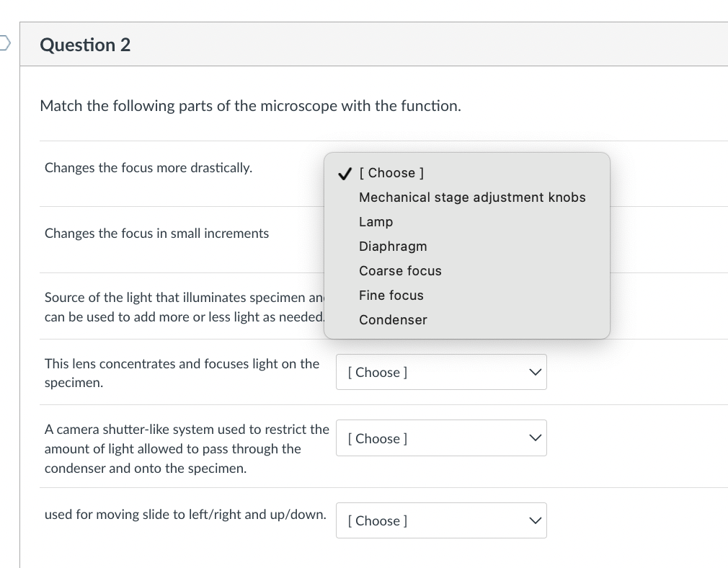This screenshot has width=728, height=568.
Task: Select "Condenser" in the option list
Action: pos(393,319)
